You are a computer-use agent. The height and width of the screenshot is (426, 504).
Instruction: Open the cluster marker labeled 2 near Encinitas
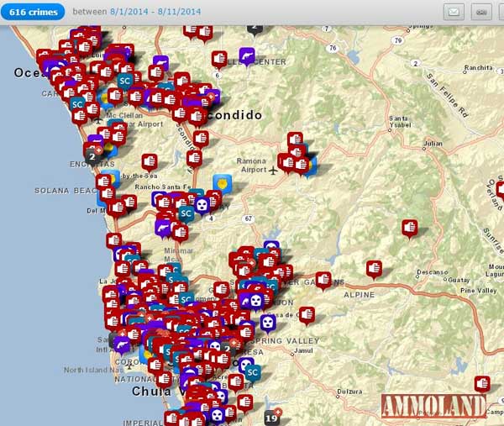tap(92, 155)
